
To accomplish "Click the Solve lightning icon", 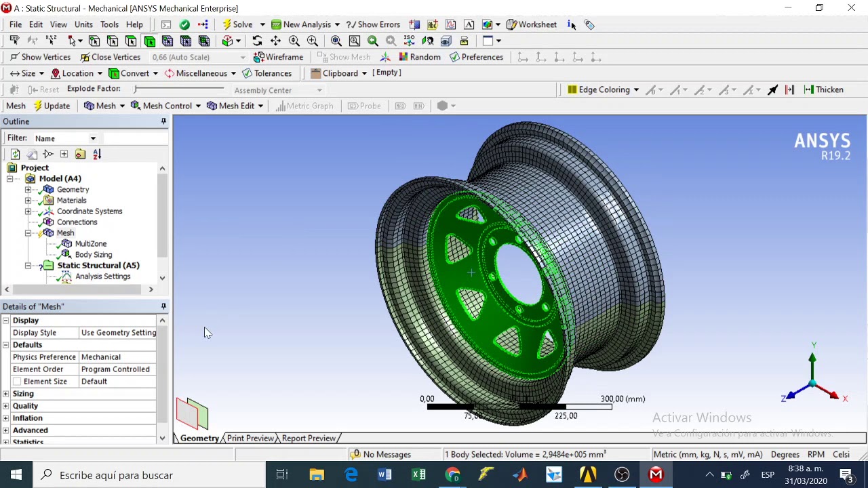I will pos(226,24).
